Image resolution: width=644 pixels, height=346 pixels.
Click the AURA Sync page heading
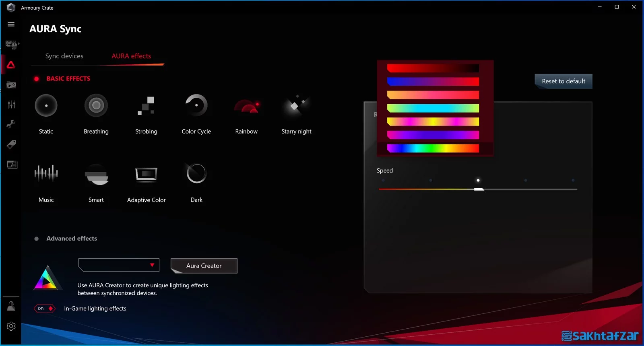[56, 29]
